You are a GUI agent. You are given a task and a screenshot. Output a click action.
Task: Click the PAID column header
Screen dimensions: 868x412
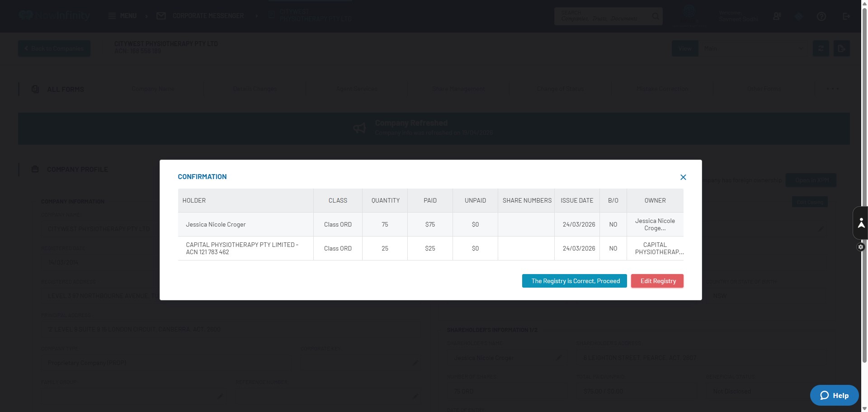430,200
